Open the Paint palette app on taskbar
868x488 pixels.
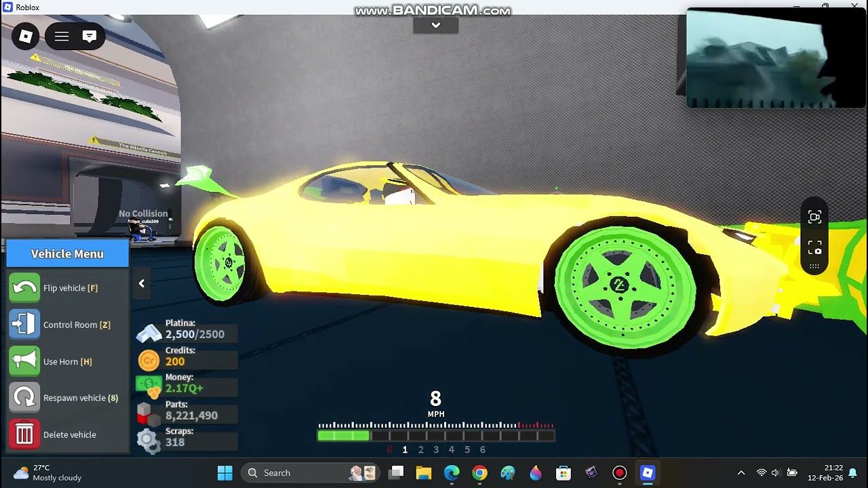pyautogui.click(x=508, y=472)
